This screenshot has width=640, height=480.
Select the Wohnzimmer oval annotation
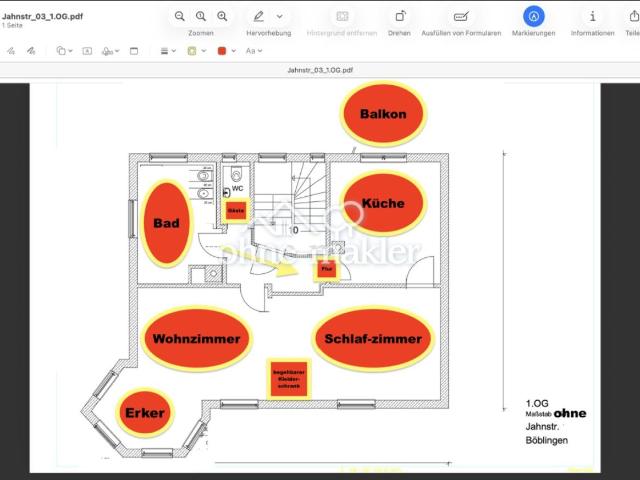coord(197,339)
